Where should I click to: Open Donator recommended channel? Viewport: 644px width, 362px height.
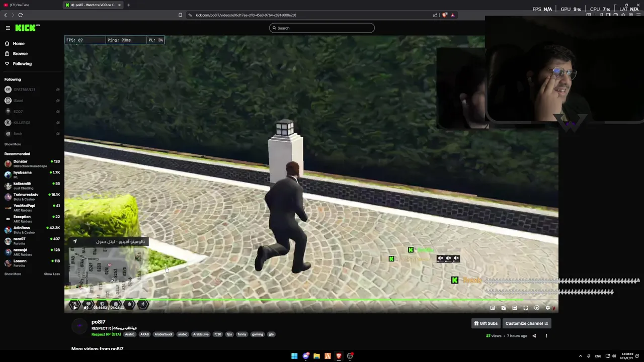click(x=31, y=163)
